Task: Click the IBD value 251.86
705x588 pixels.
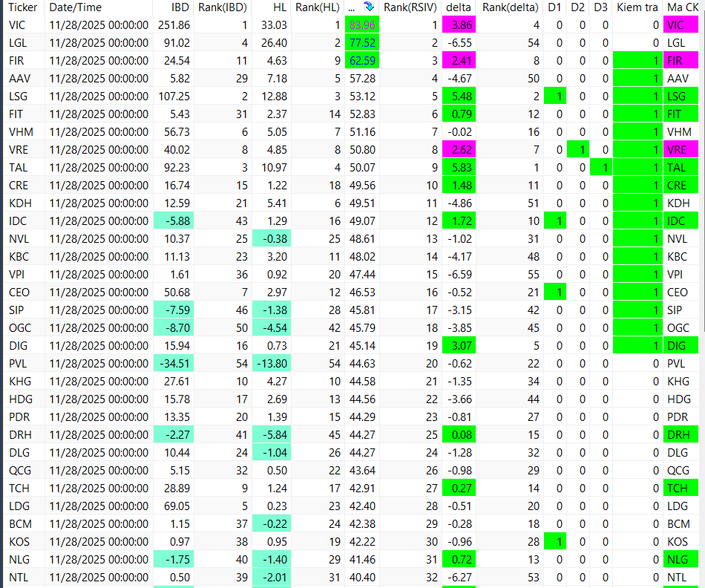Action: click(174, 25)
